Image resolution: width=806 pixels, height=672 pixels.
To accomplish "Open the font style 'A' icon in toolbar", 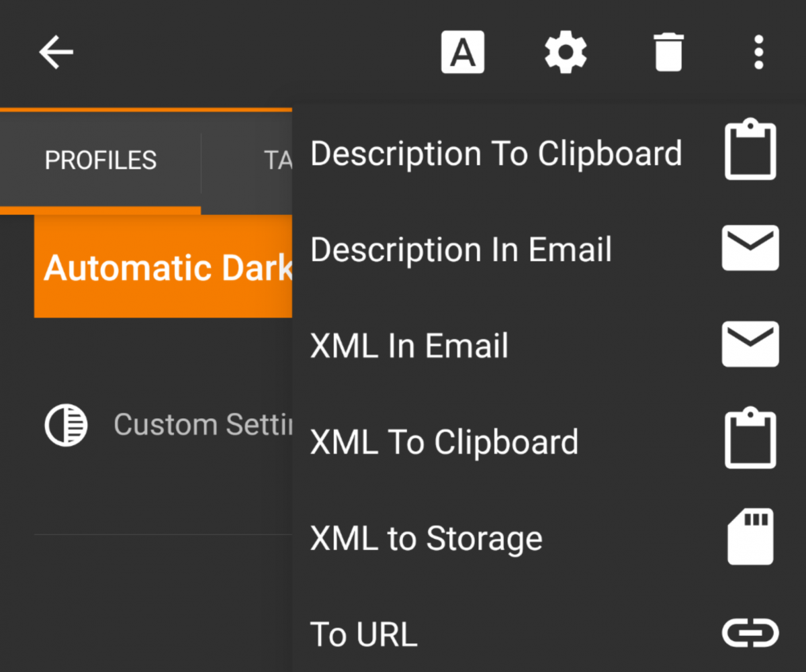I will tap(462, 52).
